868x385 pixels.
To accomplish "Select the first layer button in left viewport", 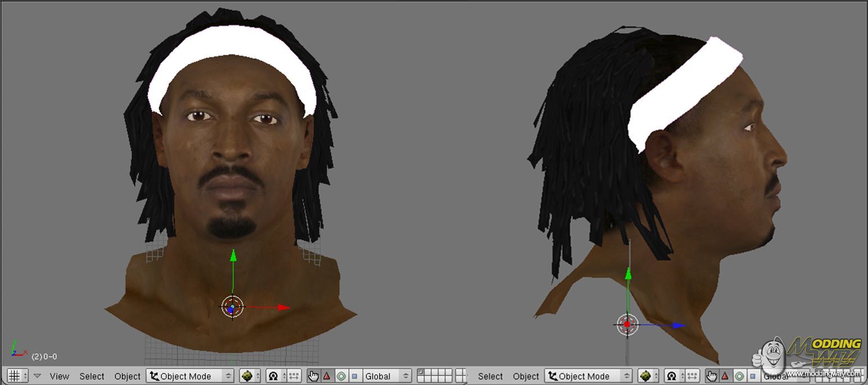I will tap(421, 373).
